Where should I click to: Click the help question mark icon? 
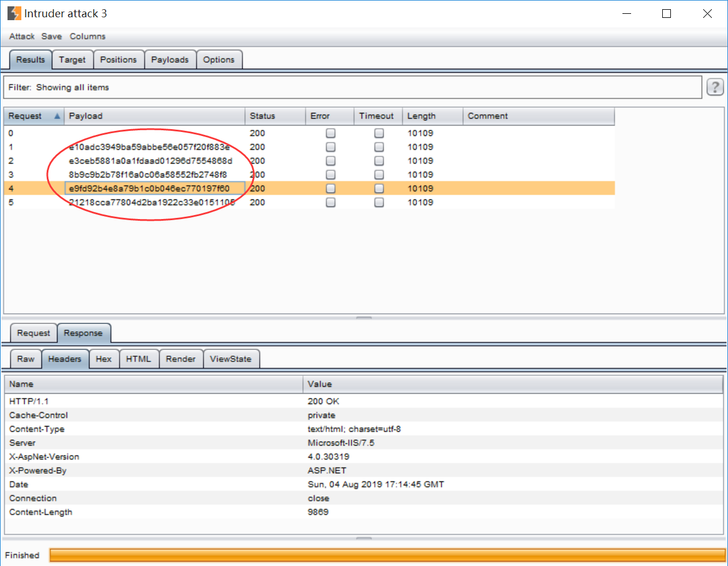tap(715, 87)
